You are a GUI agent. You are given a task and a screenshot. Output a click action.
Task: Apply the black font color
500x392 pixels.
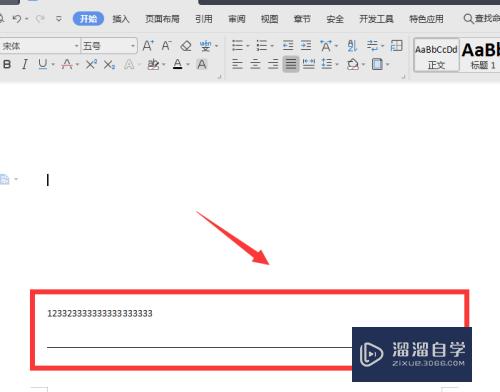178,64
